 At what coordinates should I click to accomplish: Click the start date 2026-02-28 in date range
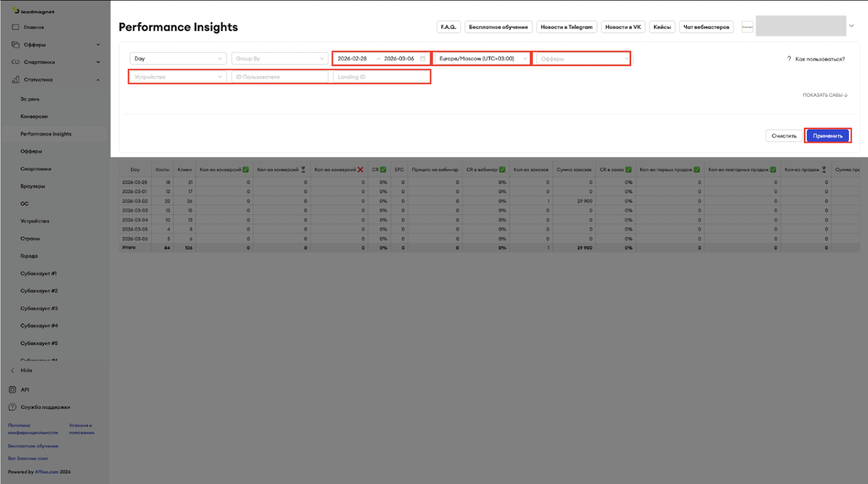coord(352,59)
